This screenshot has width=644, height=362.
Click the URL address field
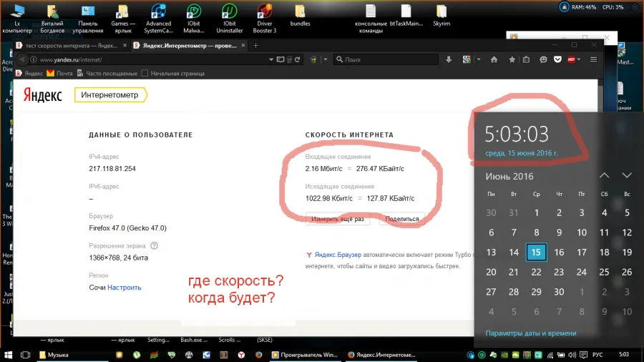(152, 59)
